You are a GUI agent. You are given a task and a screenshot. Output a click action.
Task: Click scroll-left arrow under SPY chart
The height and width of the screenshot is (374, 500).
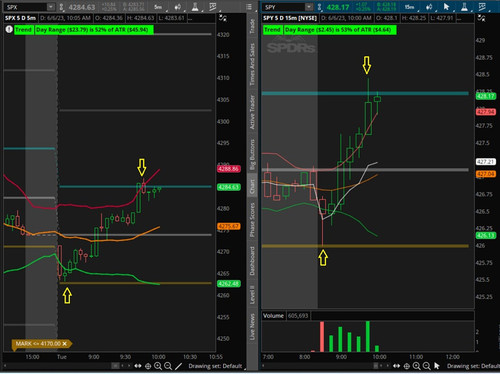[263, 366]
